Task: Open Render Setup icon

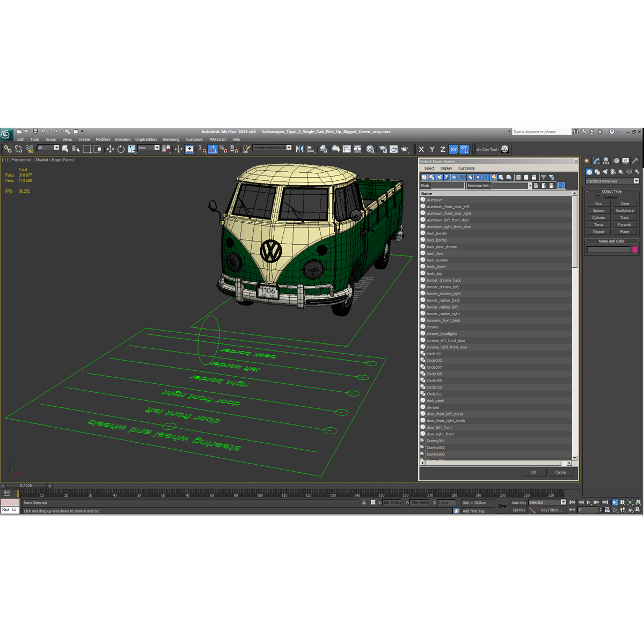Action: point(383,149)
